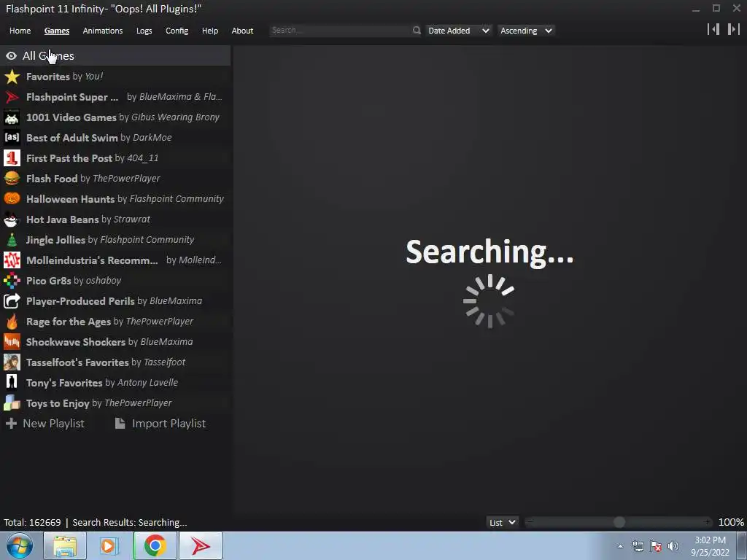Click Import Playlist button
The image size is (747, 560).
click(x=160, y=424)
